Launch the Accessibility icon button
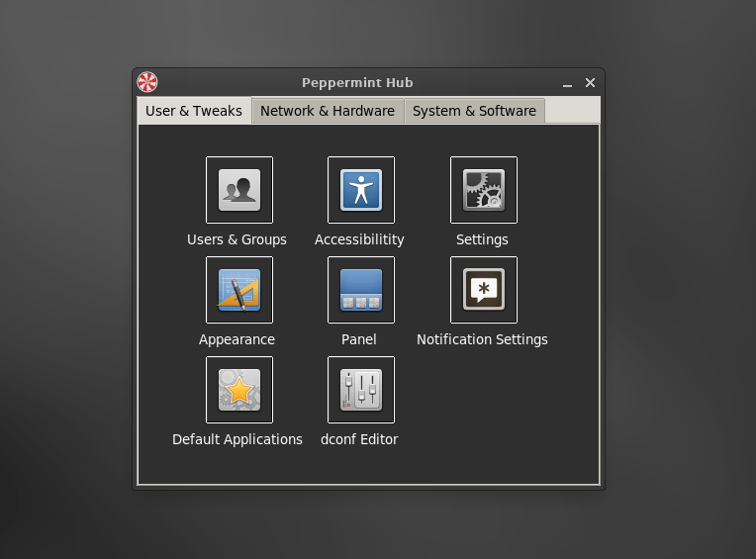 coord(361,190)
